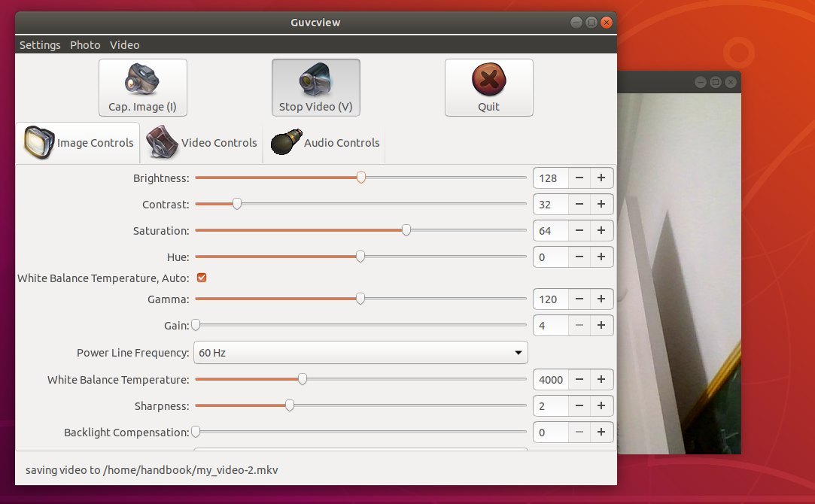The image size is (815, 504).
Task: Minimize the Guvcview window
Action: point(576,23)
